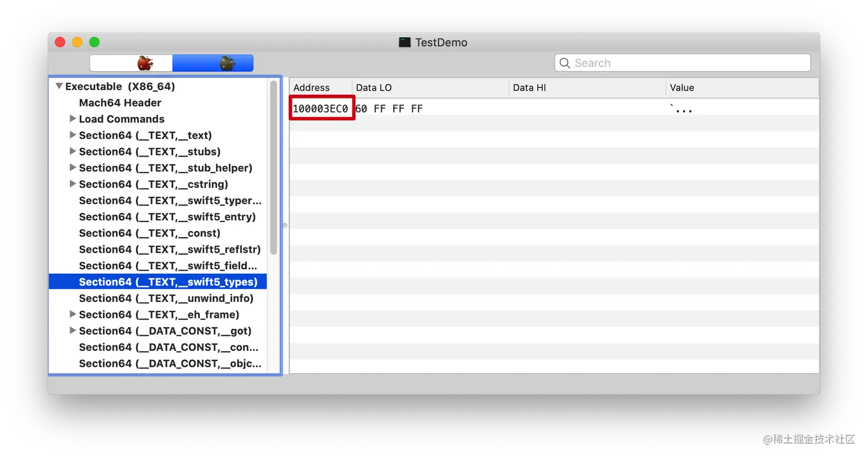Screen dimensions: 868x458
Task: Expand Section64 (__TEXT,__eh_frame) triangle
Action: 72,314
